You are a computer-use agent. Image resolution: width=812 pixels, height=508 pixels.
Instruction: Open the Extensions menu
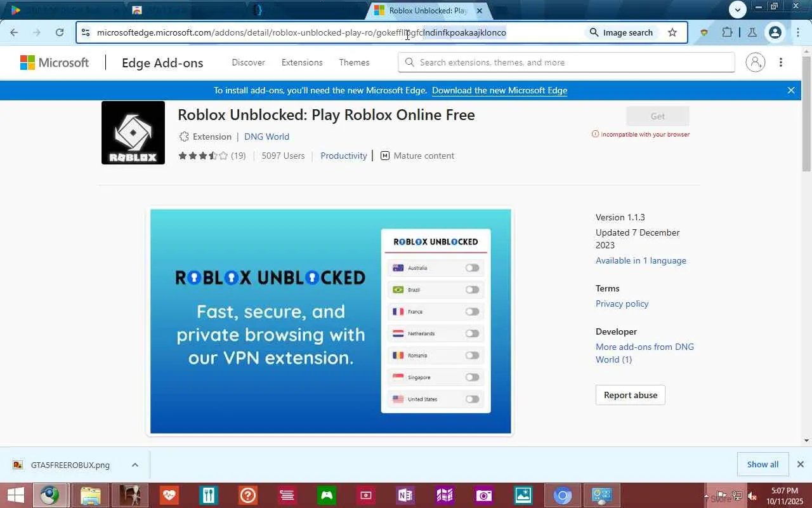tap(302, 62)
